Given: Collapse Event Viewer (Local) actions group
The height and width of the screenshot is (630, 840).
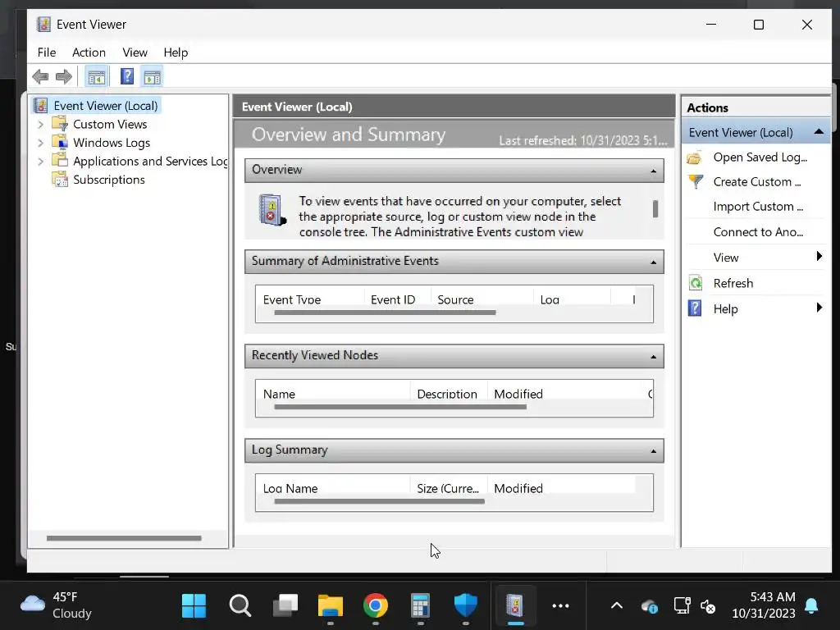Looking at the screenshot, I should point(819,132).
